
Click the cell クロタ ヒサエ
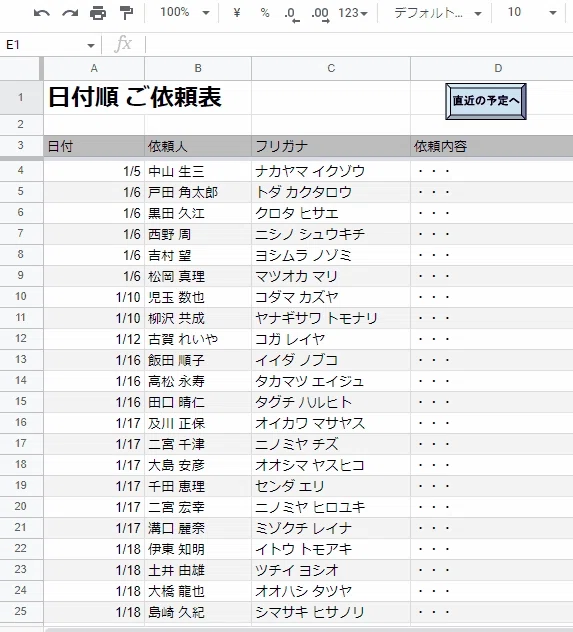[x=331, y=213]
